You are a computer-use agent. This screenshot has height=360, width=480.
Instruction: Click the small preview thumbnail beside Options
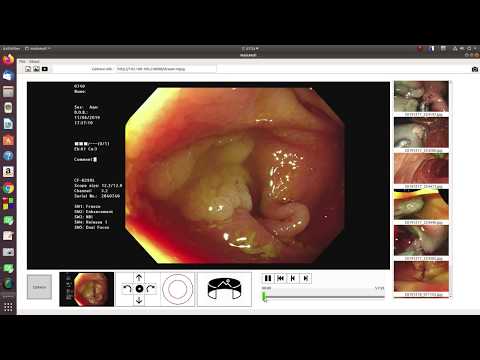tap(87, 289)
